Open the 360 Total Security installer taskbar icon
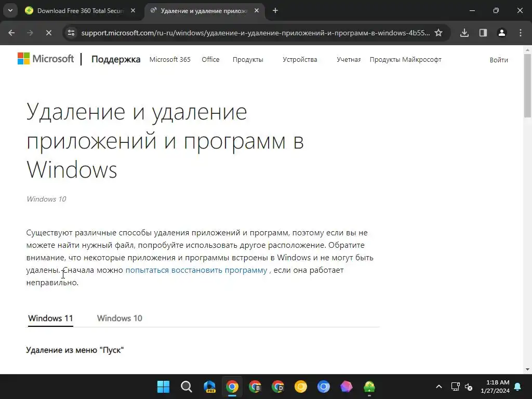 click(369, 387)
